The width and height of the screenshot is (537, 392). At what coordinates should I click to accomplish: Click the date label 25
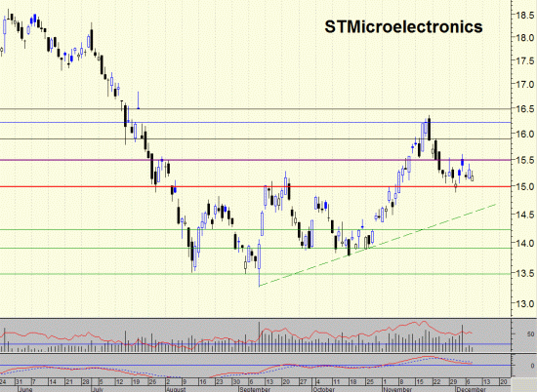point(370,381)
